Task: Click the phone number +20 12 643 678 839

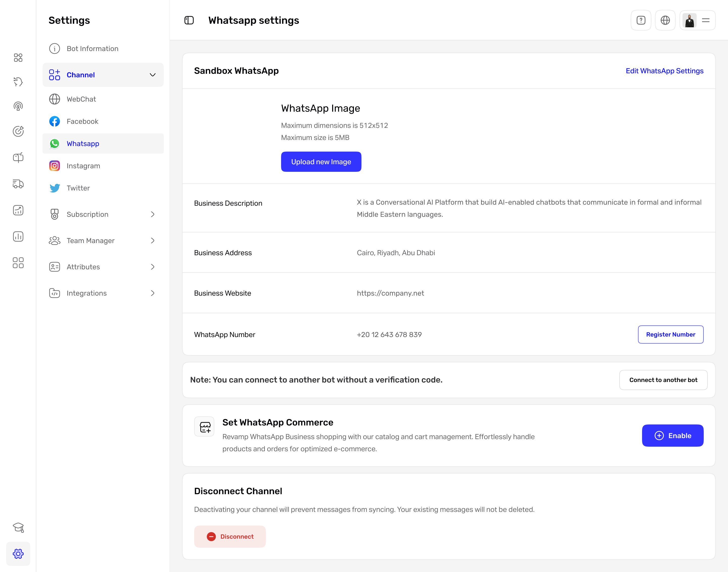Action: tap(389, 335)
